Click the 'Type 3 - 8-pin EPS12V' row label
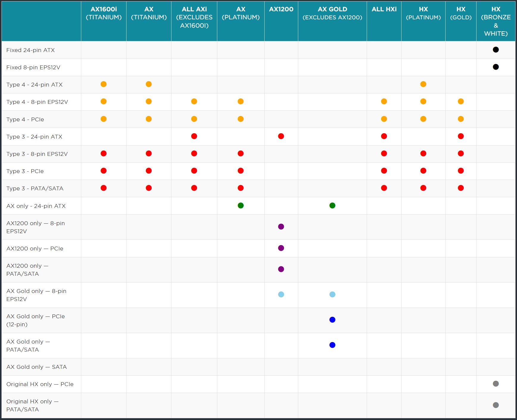Screen dimensions: 517x420 pyautogui.click(x=37, y=154)
